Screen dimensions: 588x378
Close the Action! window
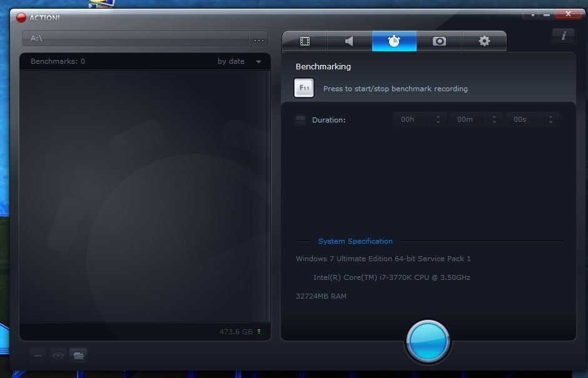pyautogui.click(x=568, y=14)
